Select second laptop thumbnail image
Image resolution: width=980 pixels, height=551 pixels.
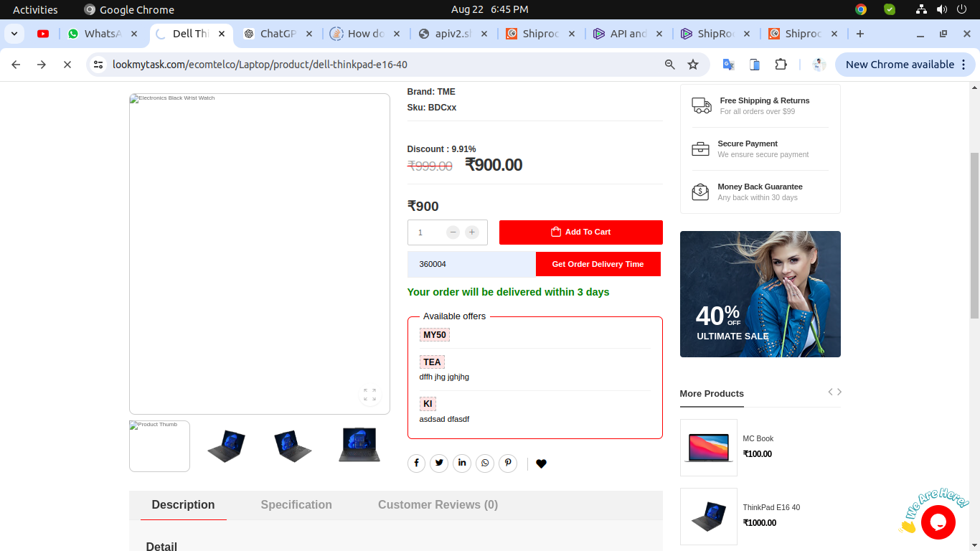(x=226, y=446)
